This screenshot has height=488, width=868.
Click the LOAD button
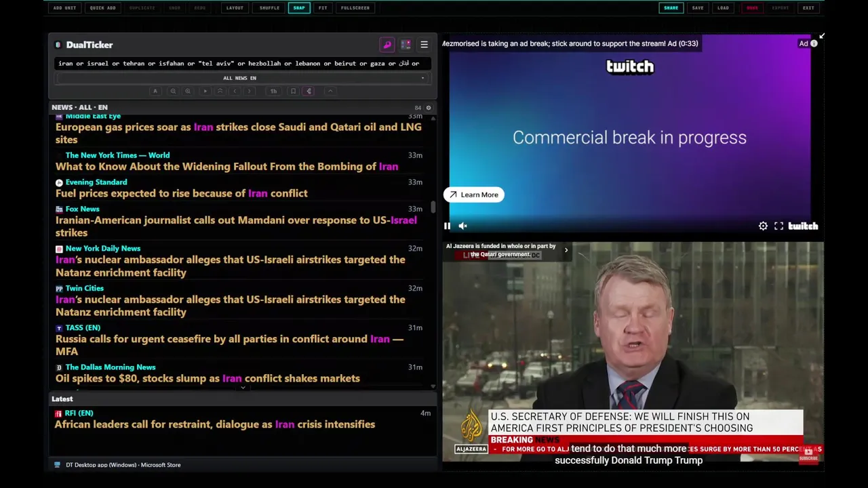click(x=723, y=8)
